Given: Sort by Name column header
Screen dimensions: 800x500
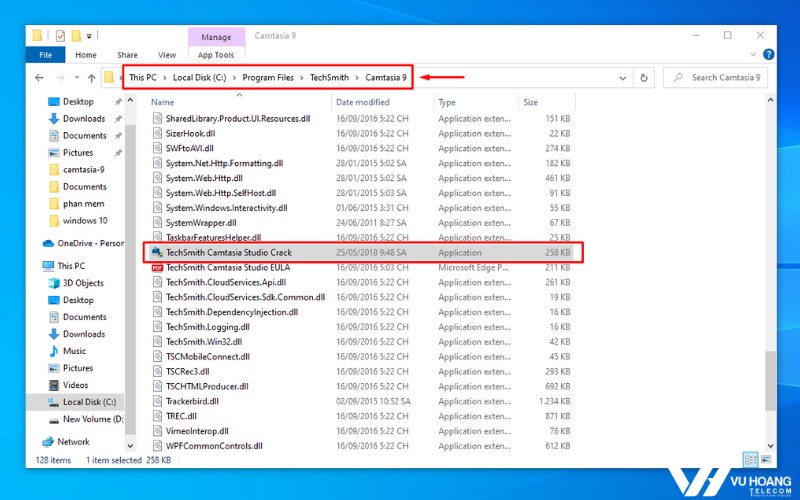Looking at the screenshot, I should point(162,102).
